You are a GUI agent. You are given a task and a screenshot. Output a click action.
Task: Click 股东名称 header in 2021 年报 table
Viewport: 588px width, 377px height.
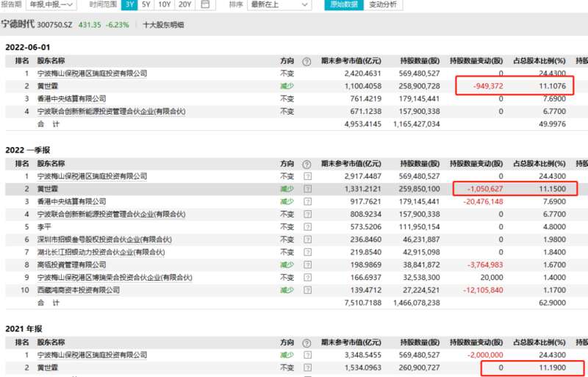(x=51, y=342)
